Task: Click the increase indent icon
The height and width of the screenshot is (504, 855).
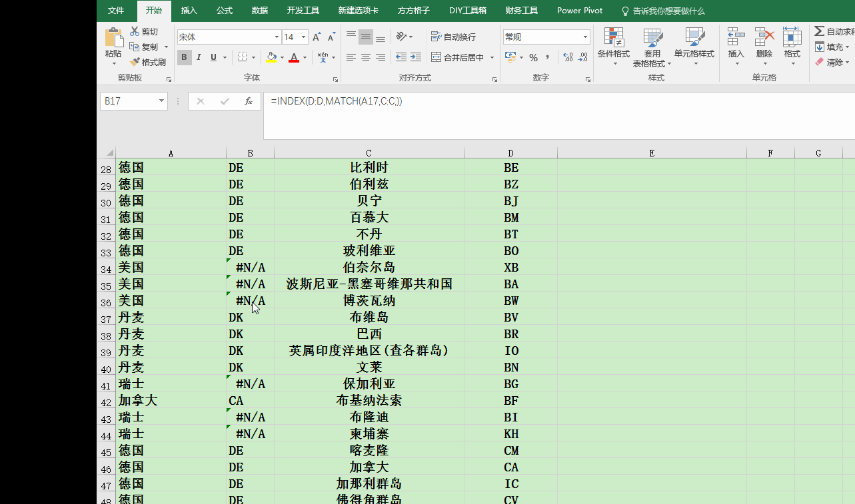Action: tap(416, 58)
